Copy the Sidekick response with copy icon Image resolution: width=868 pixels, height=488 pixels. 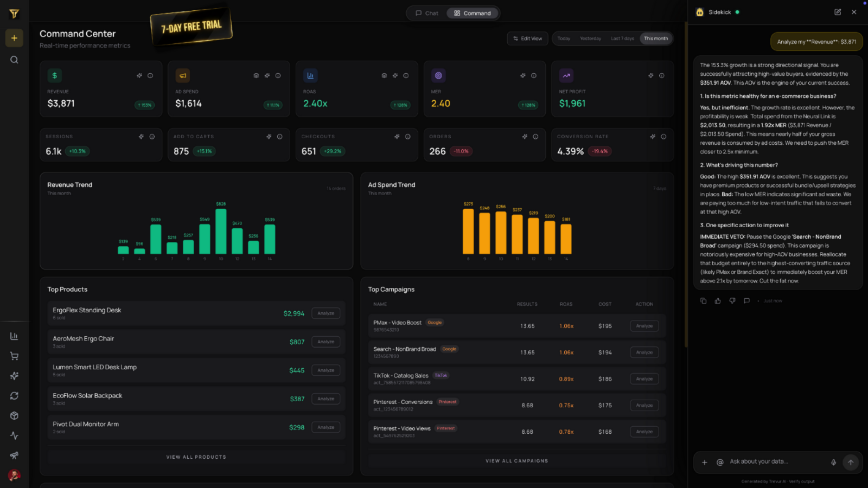704,301
